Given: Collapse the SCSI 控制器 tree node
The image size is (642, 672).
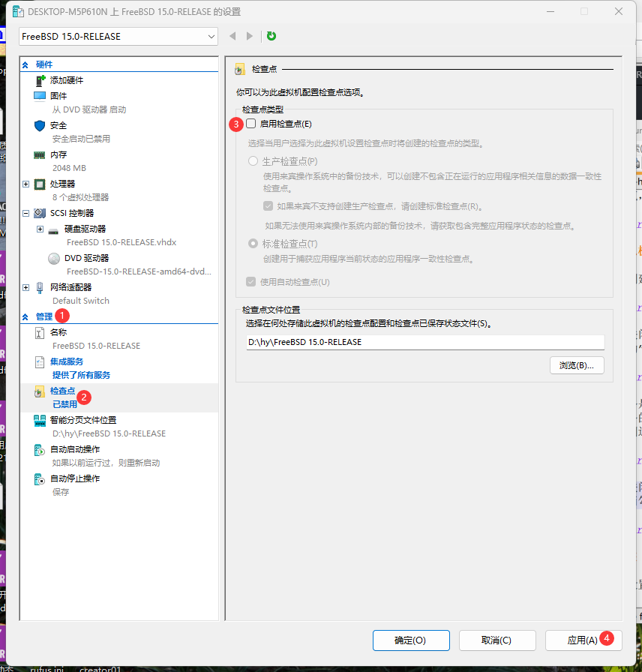Looking at the screenshot, I should (x=25, y=214).
